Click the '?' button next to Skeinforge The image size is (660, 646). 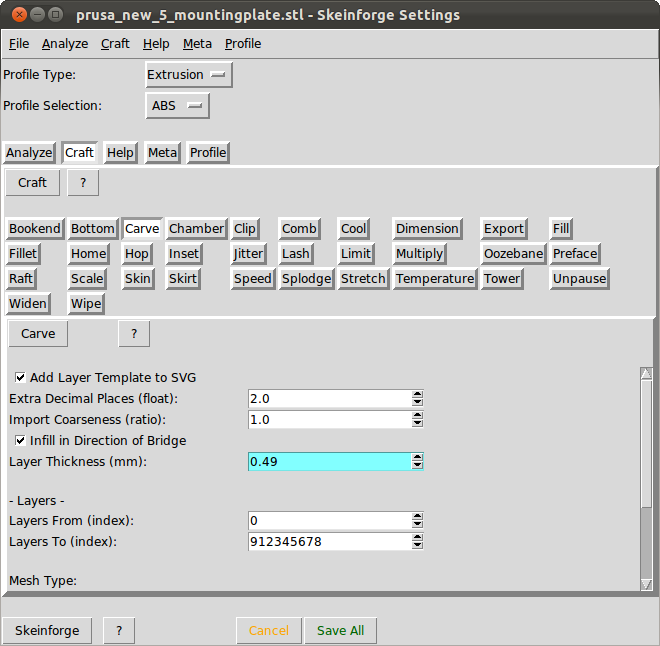tap(119, 631)
